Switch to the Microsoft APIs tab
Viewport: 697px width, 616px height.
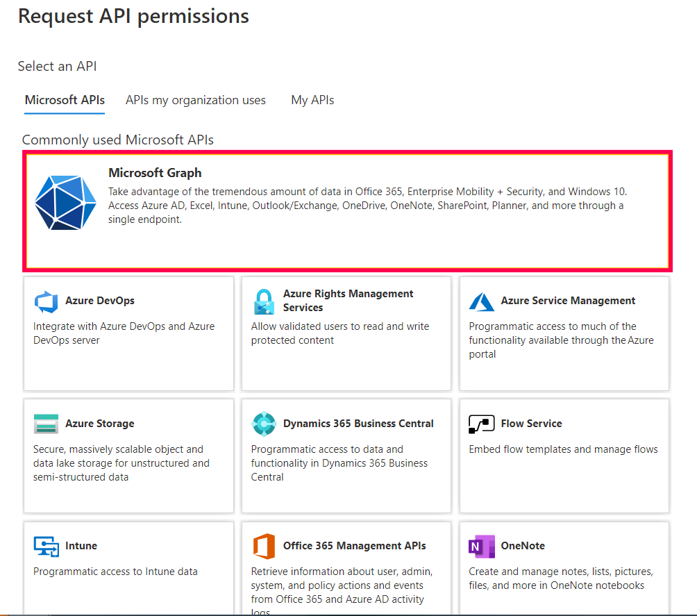point(65,100)
